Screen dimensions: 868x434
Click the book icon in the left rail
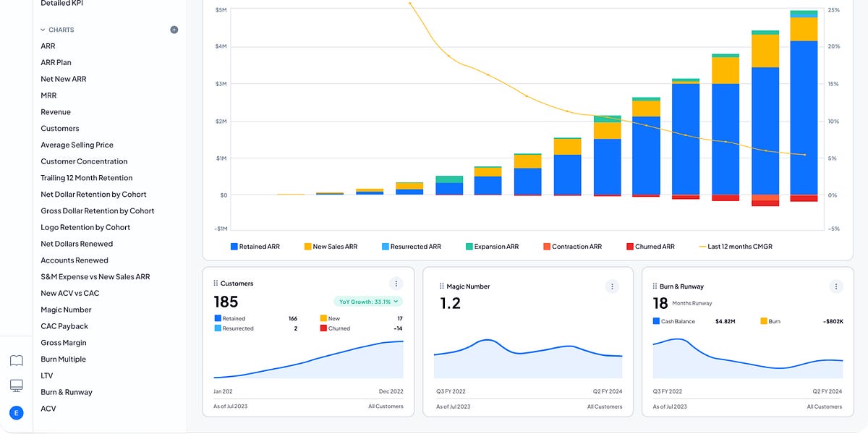tap(16, 360)
